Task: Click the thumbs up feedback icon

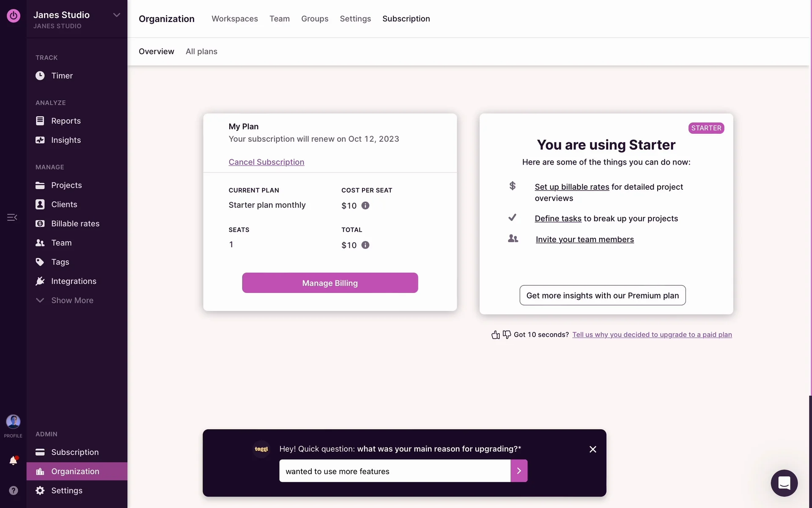Action: 496,335
